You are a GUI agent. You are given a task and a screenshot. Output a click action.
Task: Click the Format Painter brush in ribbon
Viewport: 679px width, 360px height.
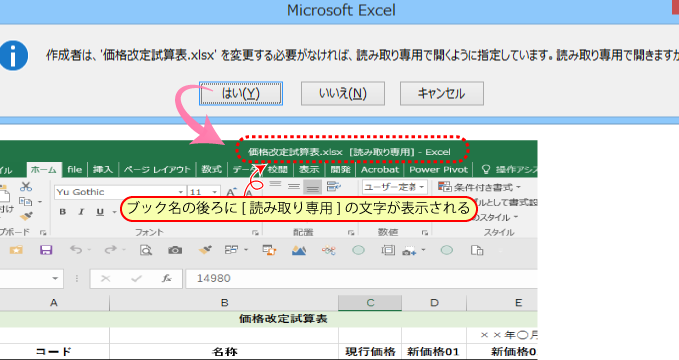tap(26, 216)
